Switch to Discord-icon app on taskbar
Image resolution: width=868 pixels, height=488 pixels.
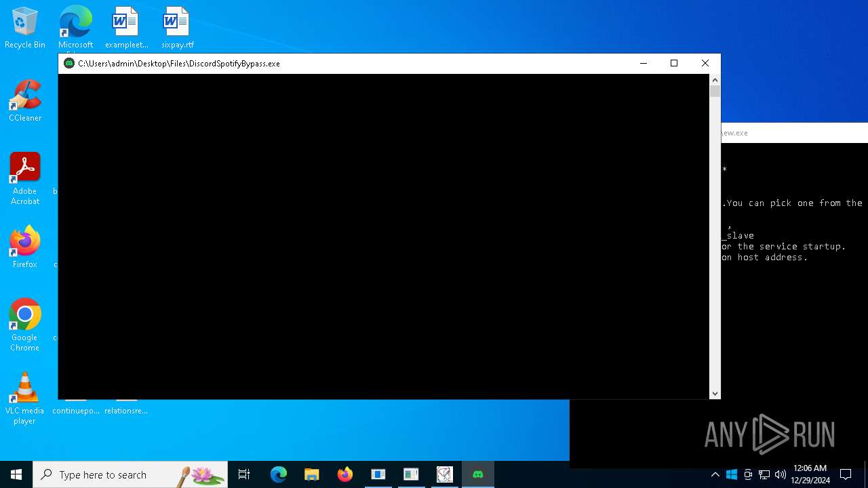[478, 474]
